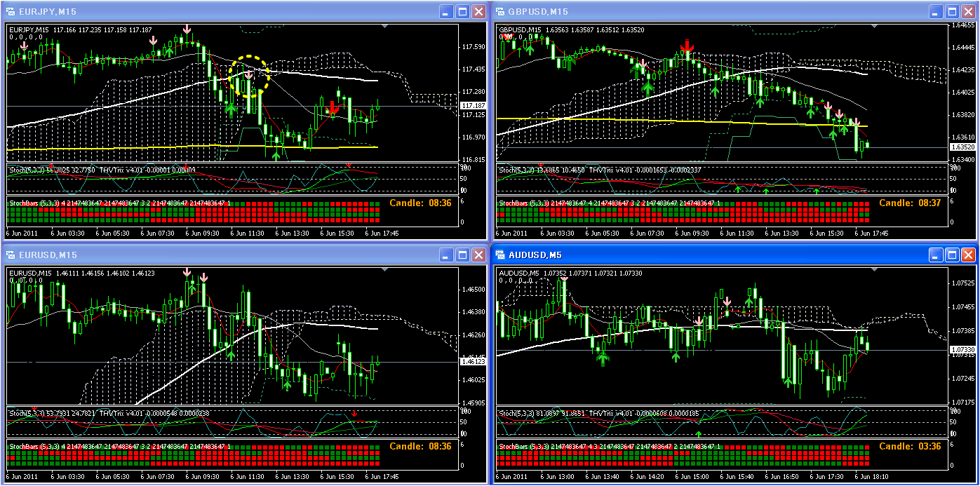Click price level 1.63820 on GBPUSD price axis
The width and height of the screenshot is (980, 486).
[x=965, y=114]
